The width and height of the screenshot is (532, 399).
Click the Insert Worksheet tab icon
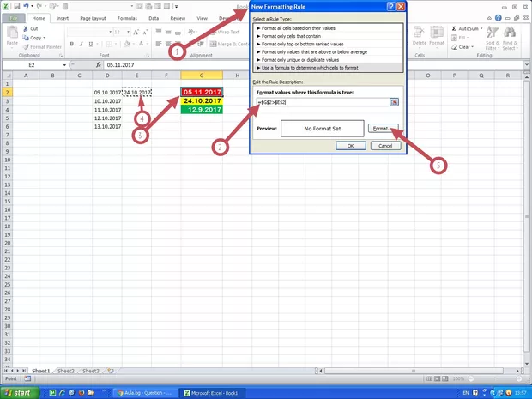pyautogui.click(x=111, y=371)
